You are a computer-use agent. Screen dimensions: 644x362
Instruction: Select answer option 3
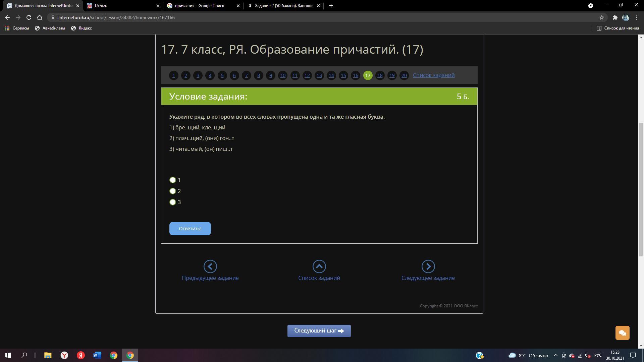(x=173, y=202)
